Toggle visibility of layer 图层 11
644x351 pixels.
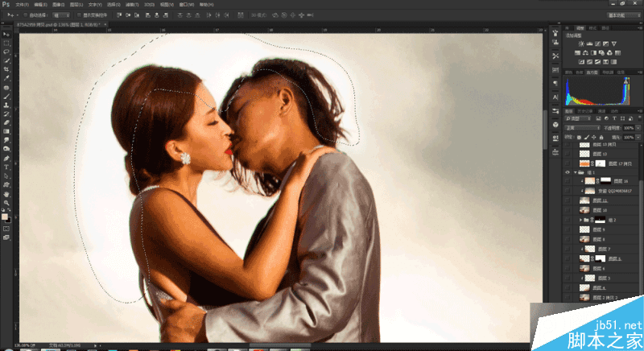568,200
